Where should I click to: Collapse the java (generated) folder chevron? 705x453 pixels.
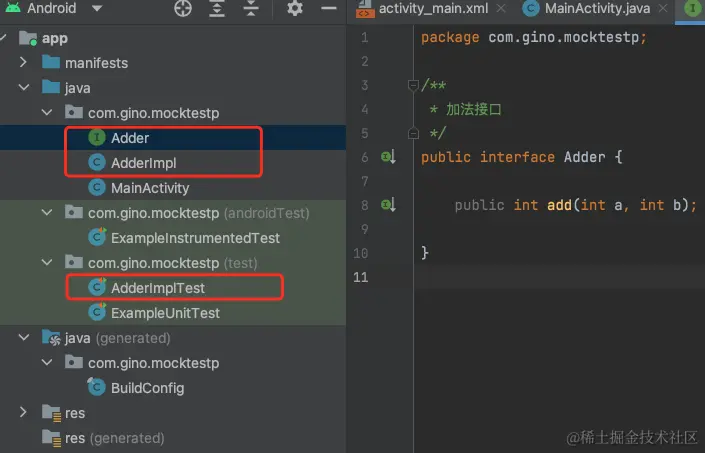pos(24,337)
